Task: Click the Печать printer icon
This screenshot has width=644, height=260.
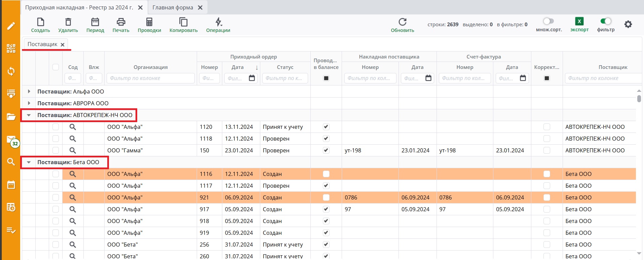Action: pos(121,22)
